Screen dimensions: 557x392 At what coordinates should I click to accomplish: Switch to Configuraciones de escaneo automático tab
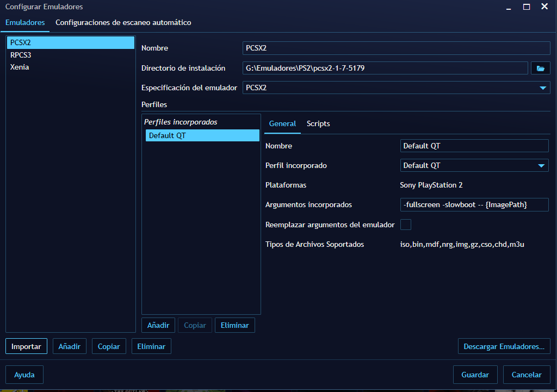pos(123,23)
